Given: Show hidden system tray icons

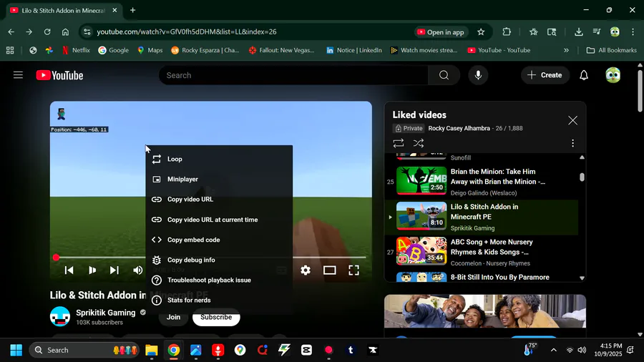Looking at the screenshot, I should point(554,350).
